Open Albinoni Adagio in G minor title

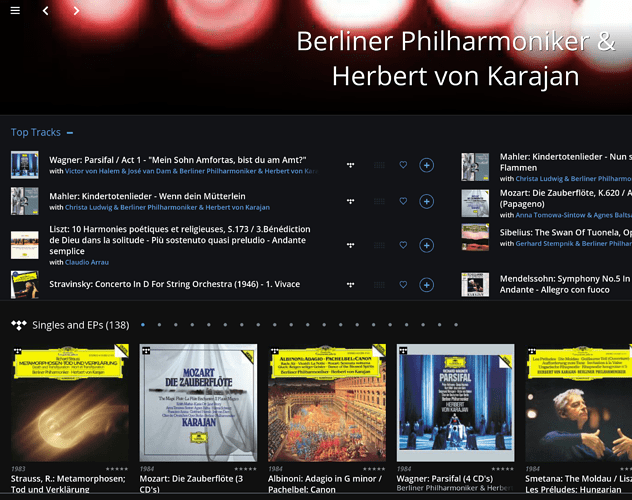[x=325, y=479]
